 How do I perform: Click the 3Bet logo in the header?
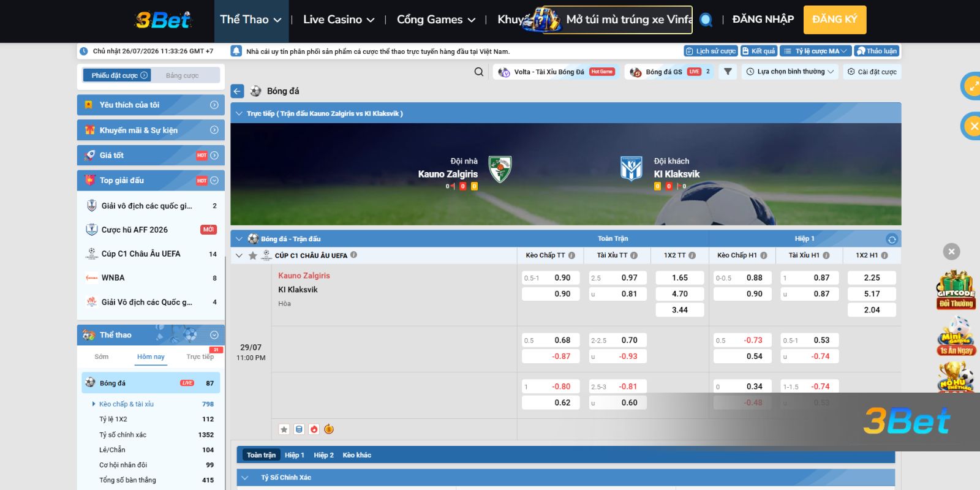click(163, 20)
